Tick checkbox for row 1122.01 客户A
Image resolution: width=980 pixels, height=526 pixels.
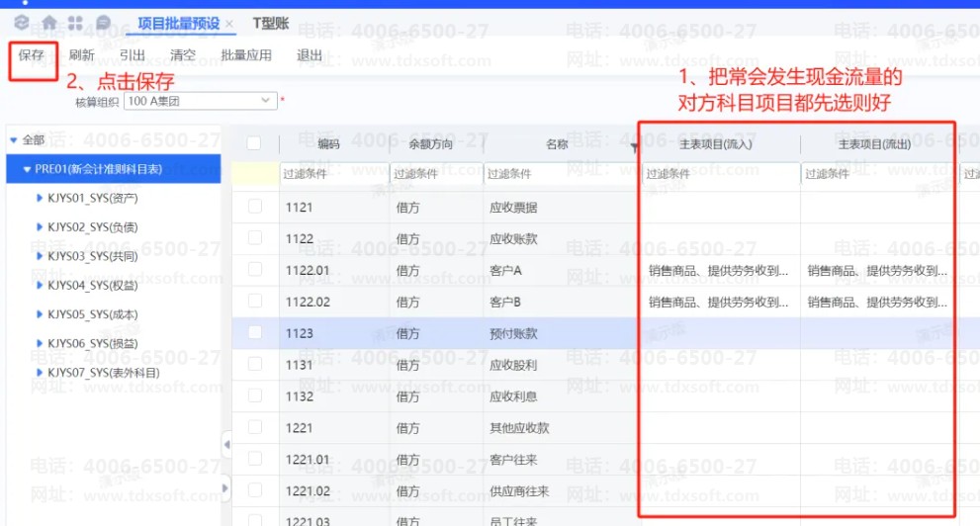coord(255,269)
